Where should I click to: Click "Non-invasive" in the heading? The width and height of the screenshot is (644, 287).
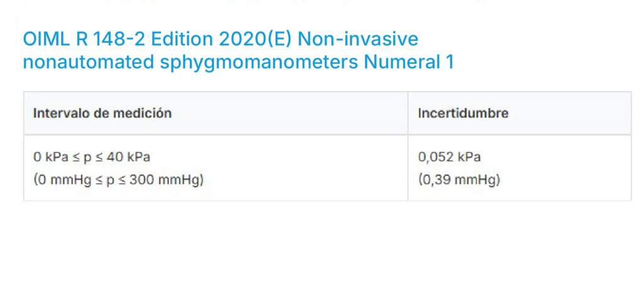click(358, 39)
